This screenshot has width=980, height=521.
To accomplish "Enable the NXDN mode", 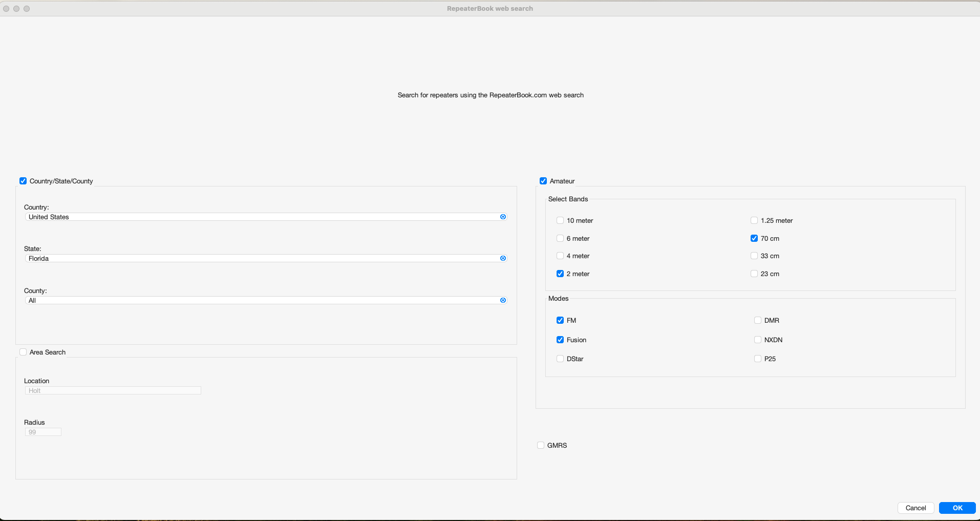I will tap(758, 340).
